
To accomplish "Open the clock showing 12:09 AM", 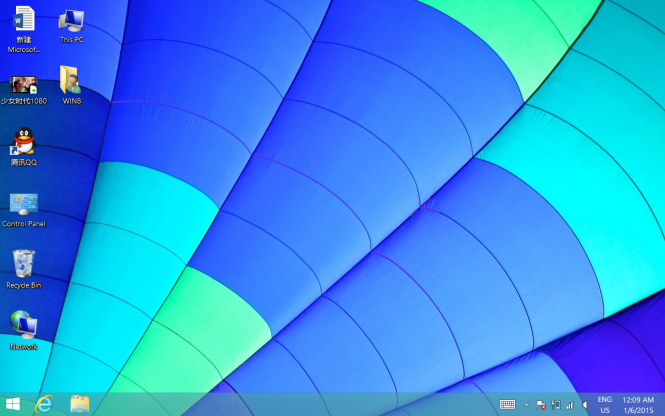I will coord(638,405).
